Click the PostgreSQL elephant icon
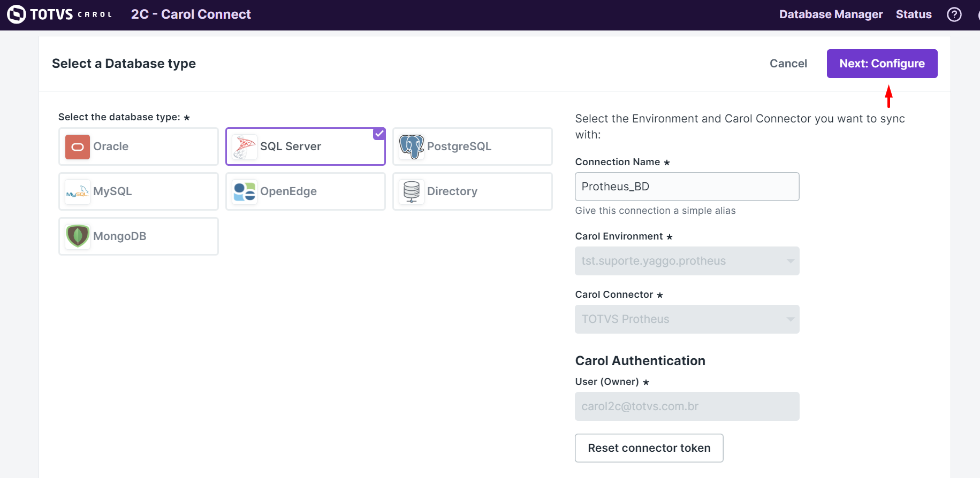 click(x=412, y=147)
